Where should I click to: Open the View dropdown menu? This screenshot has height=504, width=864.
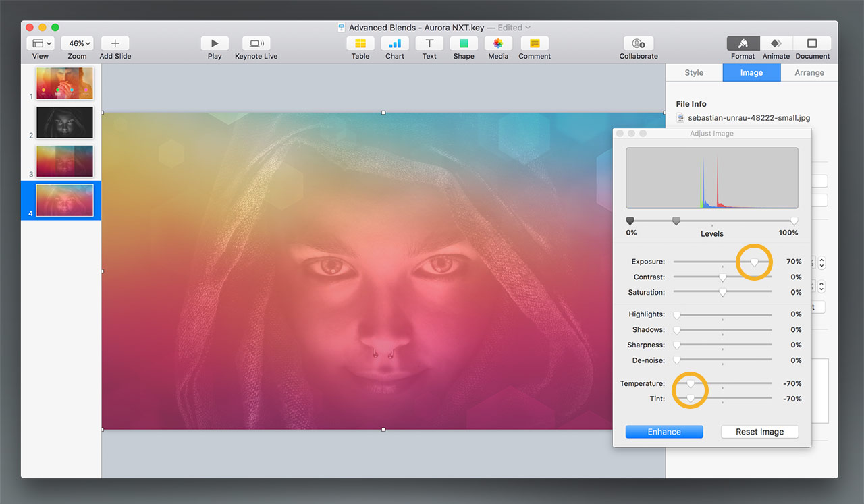(x=41, y=43)
